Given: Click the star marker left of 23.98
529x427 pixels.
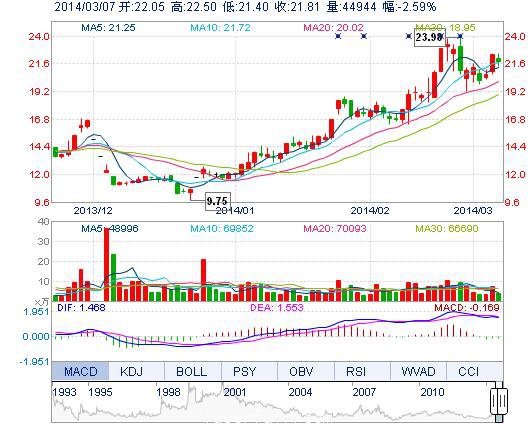Looking at the screenshot, I should pyautogui.click(x=409, y=36).
